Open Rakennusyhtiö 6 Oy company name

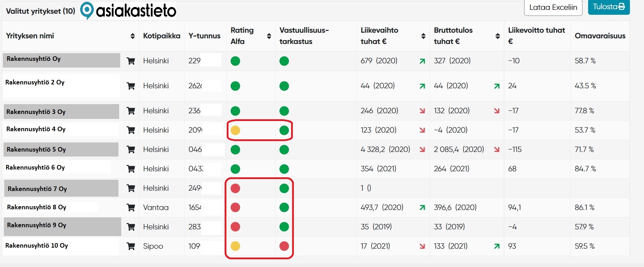[35, 167]
